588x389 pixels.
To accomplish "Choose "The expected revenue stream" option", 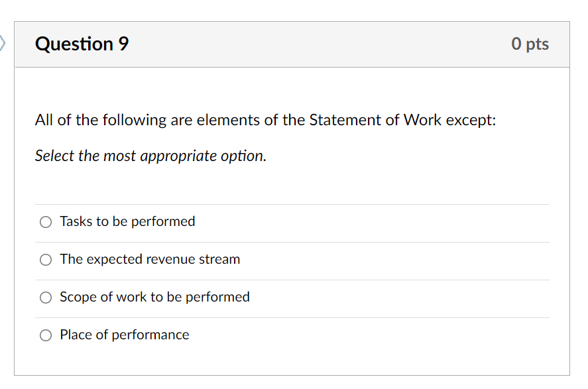I will [x=45, y=259].
